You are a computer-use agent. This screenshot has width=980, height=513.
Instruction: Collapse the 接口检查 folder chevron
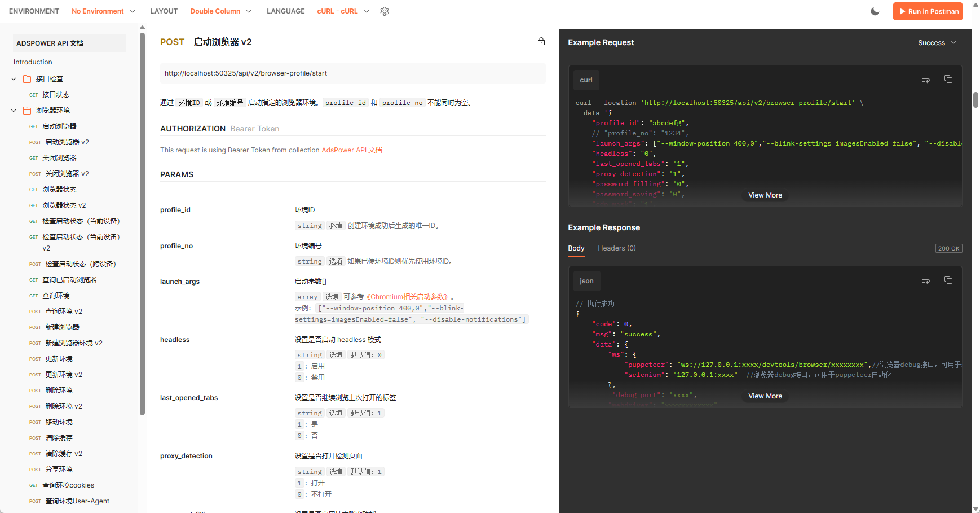[x=14, y=79]
